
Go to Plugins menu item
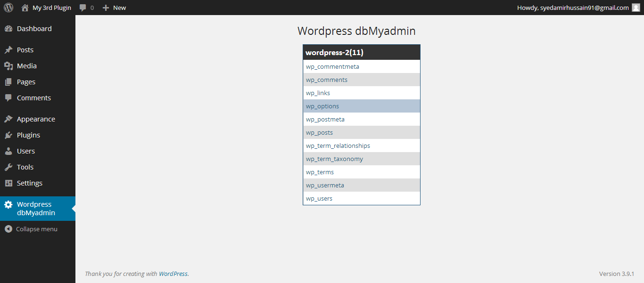tap(38, 135)
